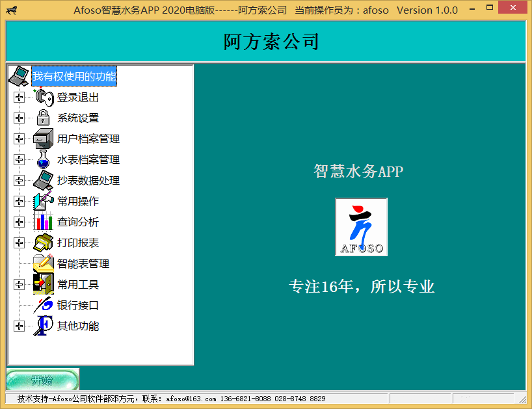The image size is (532, 409).
Task: Click the 用户档案管理 cabinet icon
Action: pos(44,139)
